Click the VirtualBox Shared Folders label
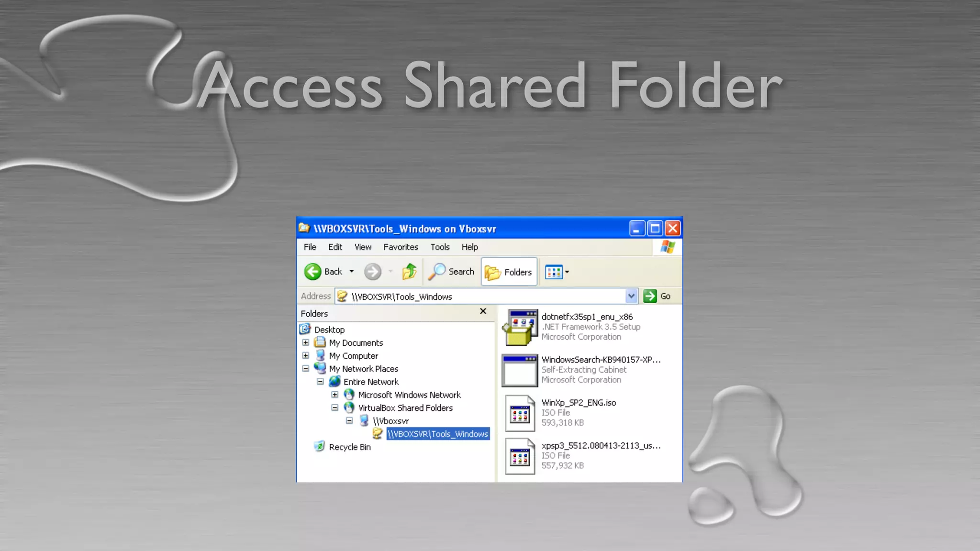980x551 pixels. coord(405,408)
